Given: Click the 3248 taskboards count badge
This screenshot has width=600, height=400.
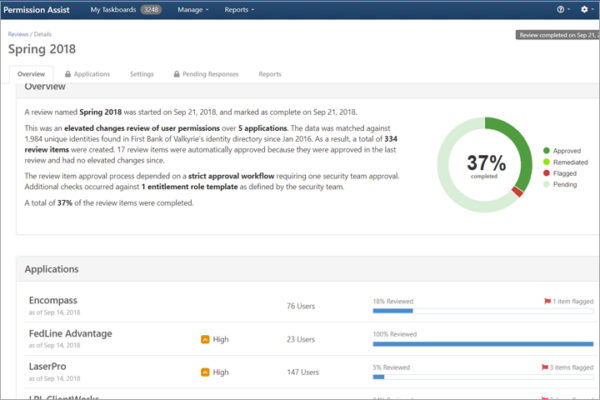Looking at the screenshot, I should click(x=151, y=10).
